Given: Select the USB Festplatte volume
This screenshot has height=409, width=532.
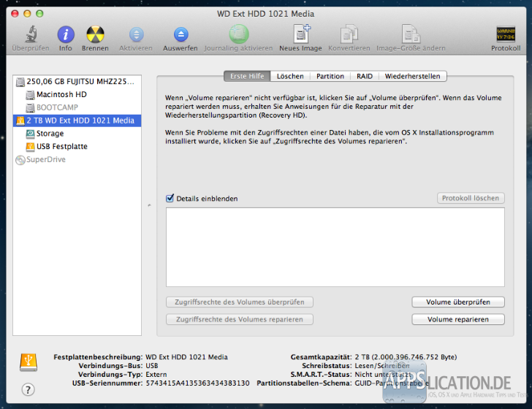Looking at the screenshot, I should point(77,146).
